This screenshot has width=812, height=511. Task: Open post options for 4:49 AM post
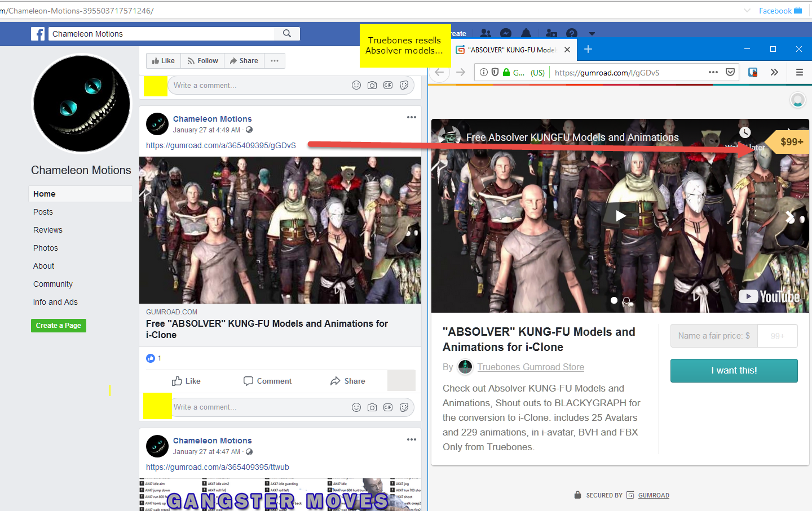(x=412, y=117)
